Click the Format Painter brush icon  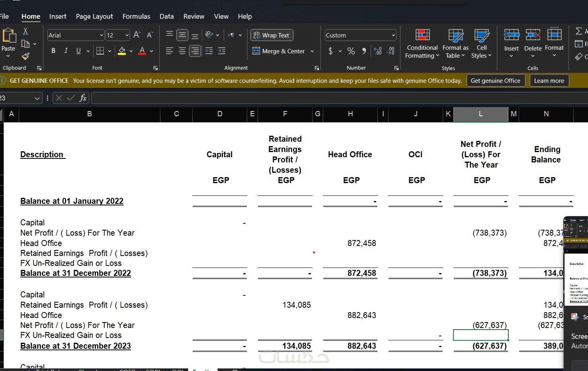25,57
